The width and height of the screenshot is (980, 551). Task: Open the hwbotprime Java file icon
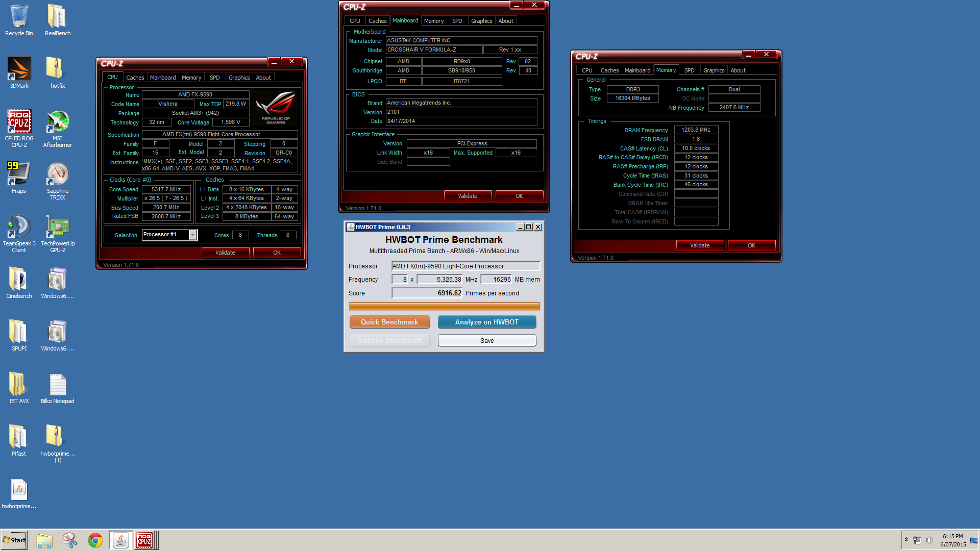coord(19,493)
